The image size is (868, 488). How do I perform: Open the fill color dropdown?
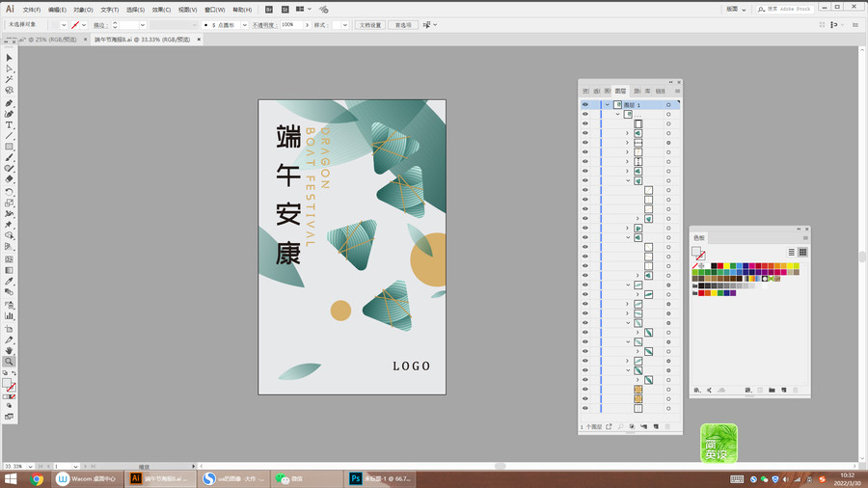pos(64,25)
